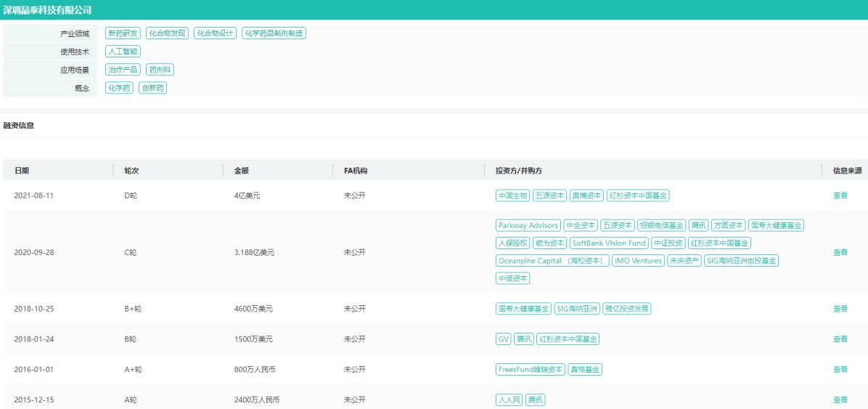Select the 化合物发现 tag
Viewport: 868px width, 409px height.
tap(167, 33)
